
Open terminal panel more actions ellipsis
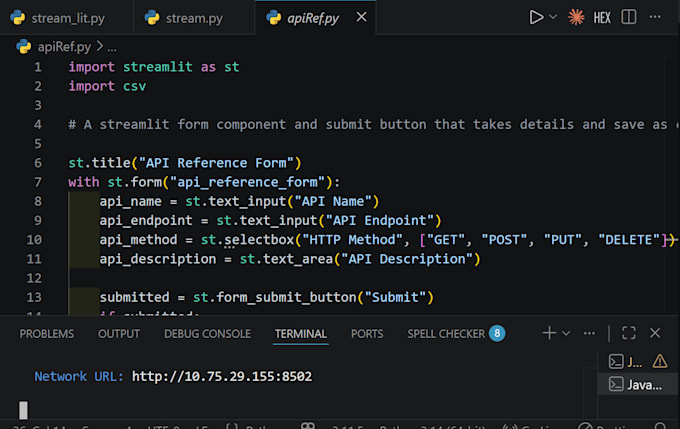pyautogui.click(x=589, y=333)
